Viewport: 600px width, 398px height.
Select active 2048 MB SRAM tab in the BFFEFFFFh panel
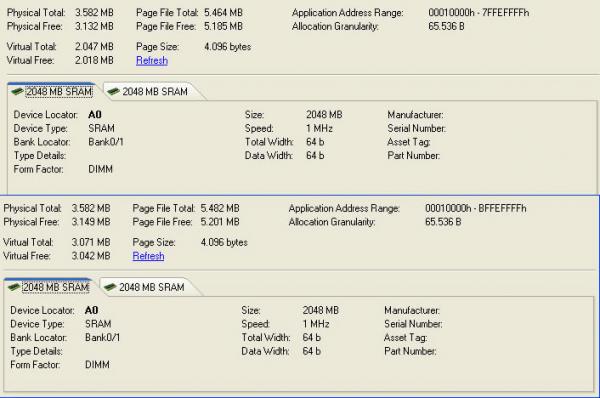click(x=49, y=287)
